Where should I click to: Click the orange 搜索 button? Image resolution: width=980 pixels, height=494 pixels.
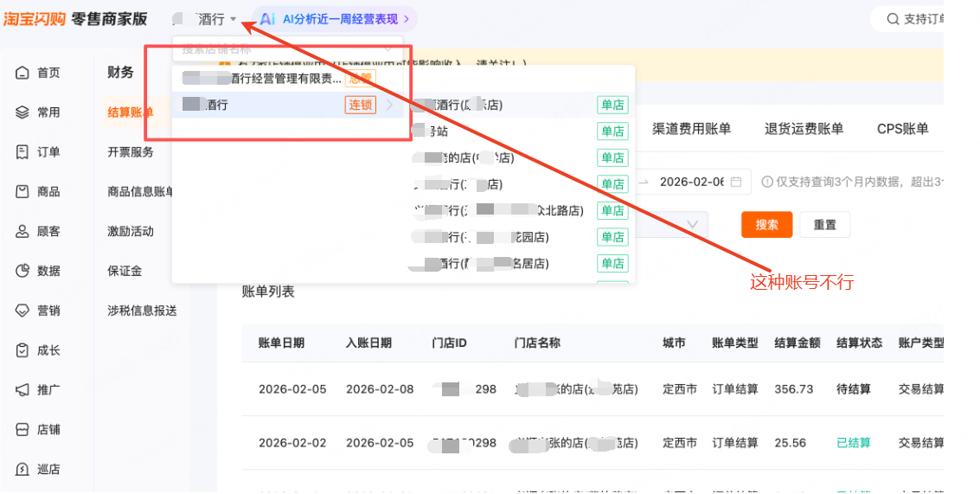(x=767, y=224)
